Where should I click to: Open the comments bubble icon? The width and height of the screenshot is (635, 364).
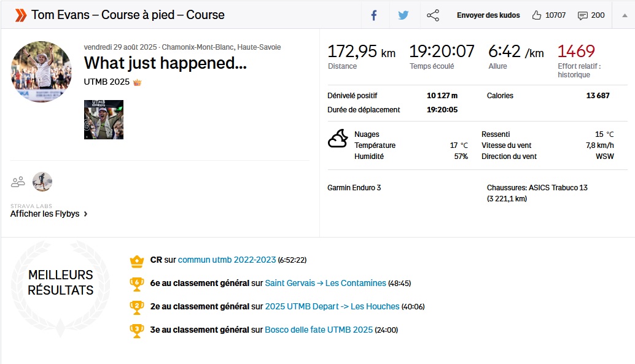point(582,15)
